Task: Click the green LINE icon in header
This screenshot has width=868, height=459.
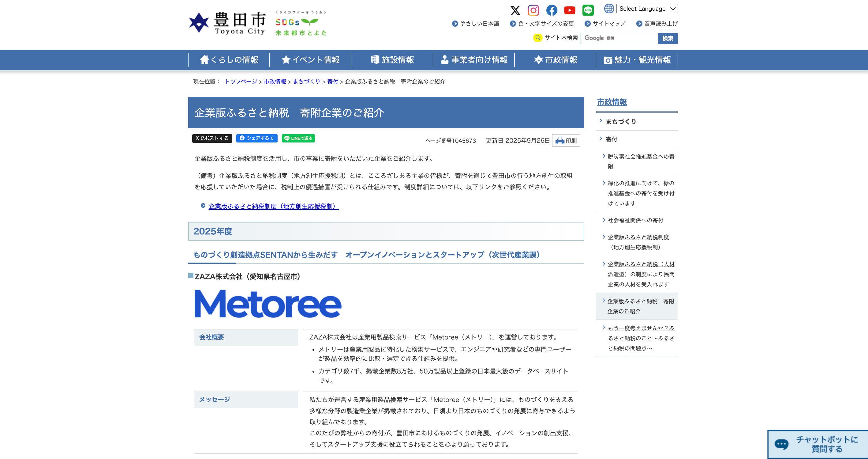Action: point(588,10)
